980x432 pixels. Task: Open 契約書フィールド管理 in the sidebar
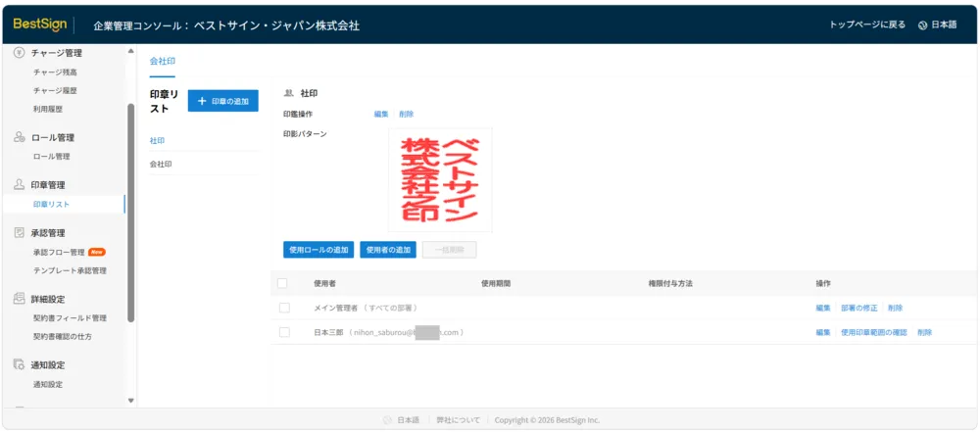pyautogui.click(x=70, y=318)
